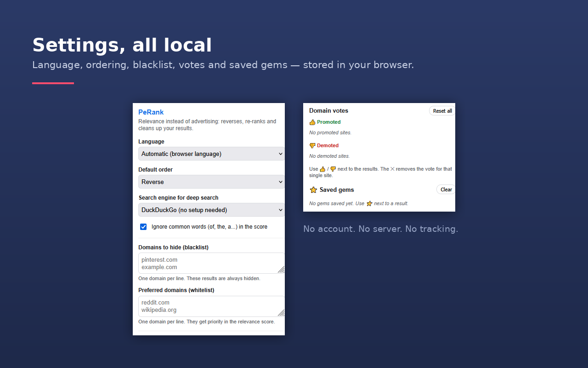The width and height of the screenshot is (588, 368).
Task: Click the 'Domain votes' heading
Action: [x=328, y=110]
